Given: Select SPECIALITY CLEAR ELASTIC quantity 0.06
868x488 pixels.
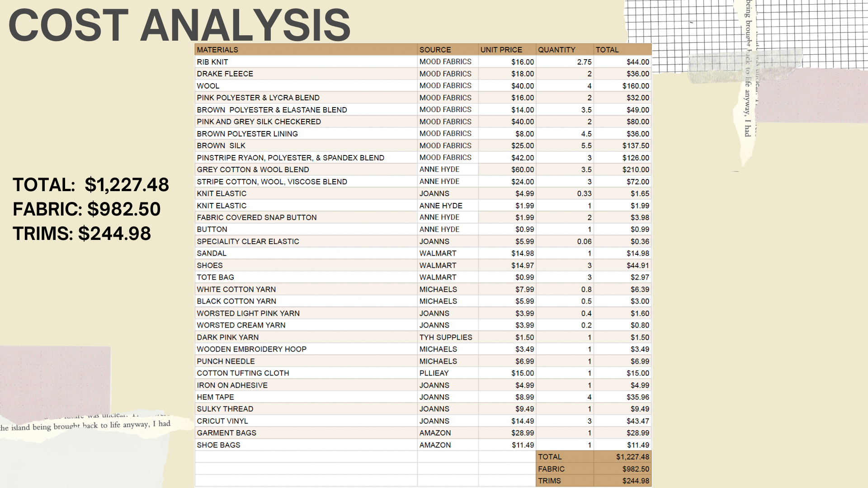Looking at the screenshot, I should click(565, 241).
